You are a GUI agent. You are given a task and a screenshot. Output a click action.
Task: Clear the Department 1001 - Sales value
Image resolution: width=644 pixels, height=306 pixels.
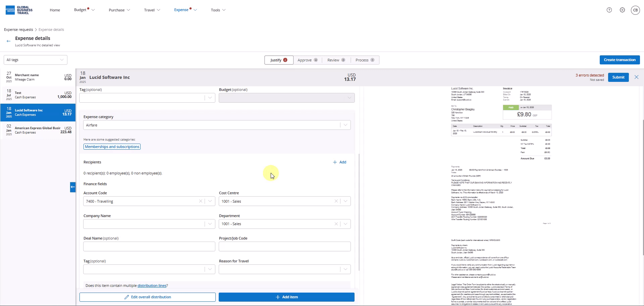tap(336, 224)
